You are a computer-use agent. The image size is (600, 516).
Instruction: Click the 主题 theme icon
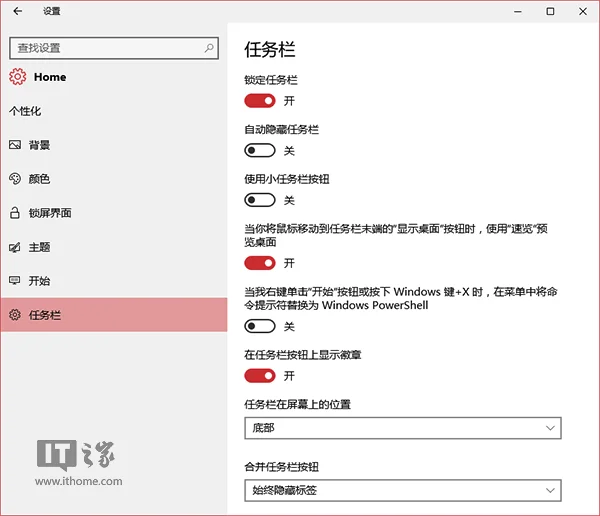click(15, 247)
